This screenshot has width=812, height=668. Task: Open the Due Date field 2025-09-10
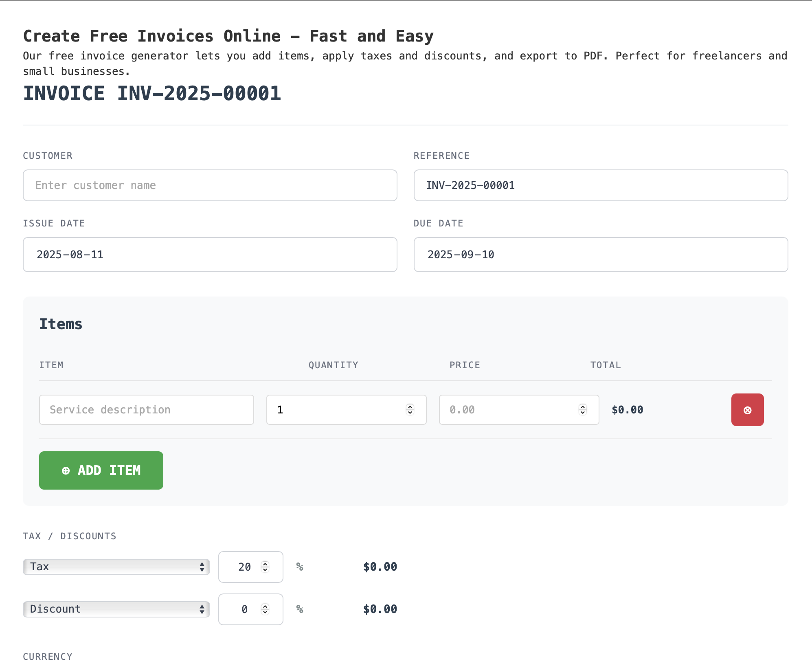[601, 255]
